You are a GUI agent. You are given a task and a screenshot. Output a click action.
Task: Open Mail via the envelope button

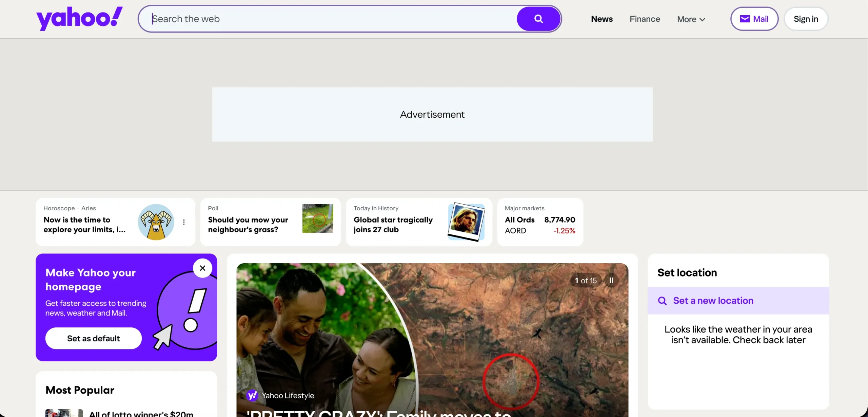(x=754, y=19)
